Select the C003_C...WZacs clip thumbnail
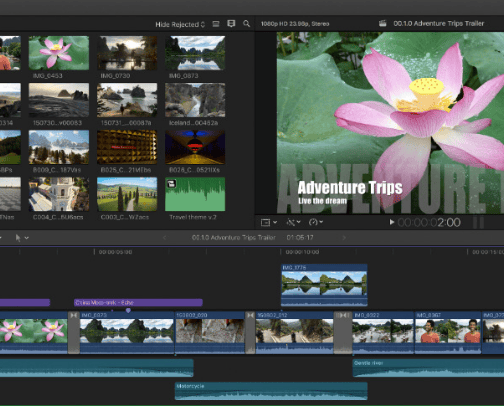Image resolution: width=504 pixels, height=406 pixels. 127,194
